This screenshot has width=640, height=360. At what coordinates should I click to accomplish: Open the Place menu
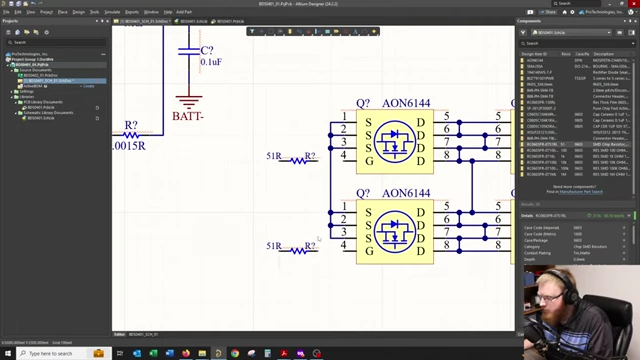click(62, 12)
